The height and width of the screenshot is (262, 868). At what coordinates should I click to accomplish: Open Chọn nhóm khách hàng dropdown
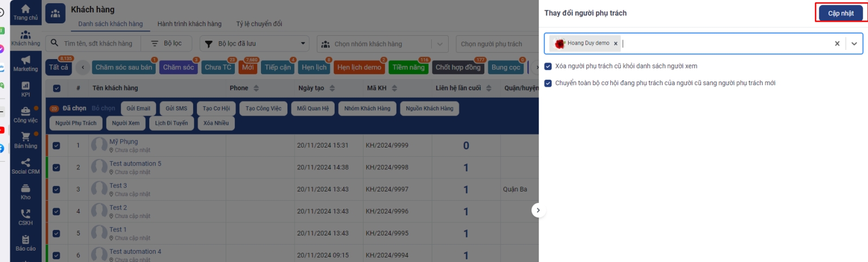(382, 44)
